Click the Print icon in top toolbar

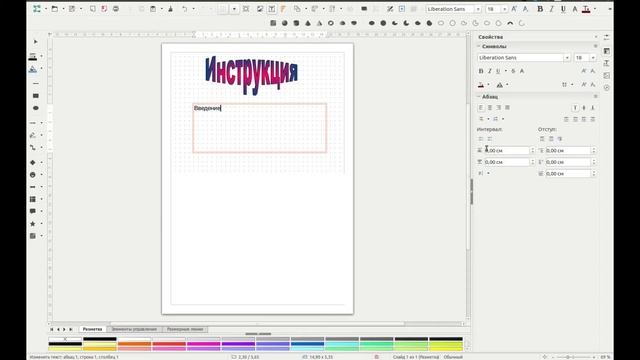116,9
